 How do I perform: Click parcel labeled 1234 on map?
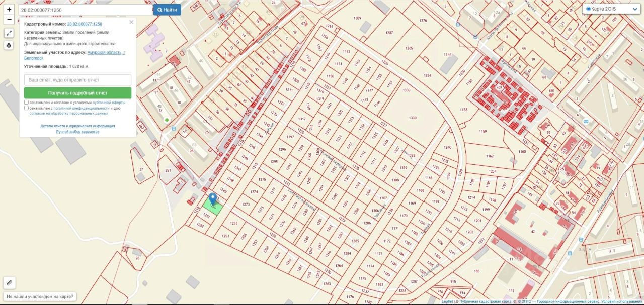492,171
